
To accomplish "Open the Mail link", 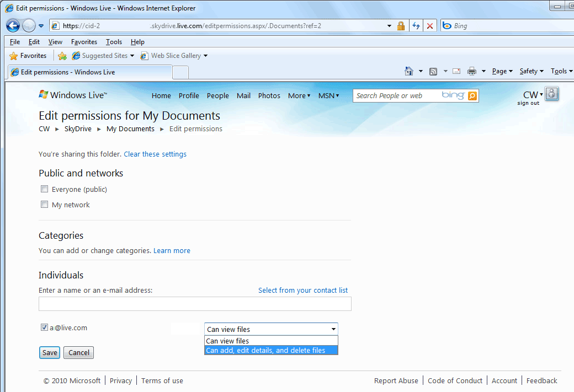I will tap(243, 95).
